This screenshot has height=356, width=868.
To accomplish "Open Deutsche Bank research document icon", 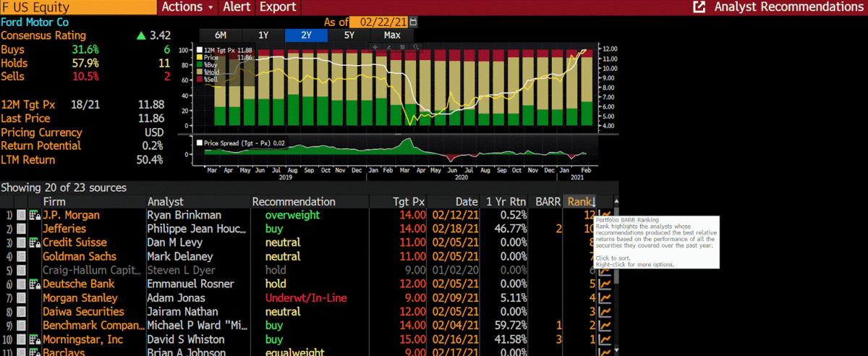I will (x=21, y=284).
